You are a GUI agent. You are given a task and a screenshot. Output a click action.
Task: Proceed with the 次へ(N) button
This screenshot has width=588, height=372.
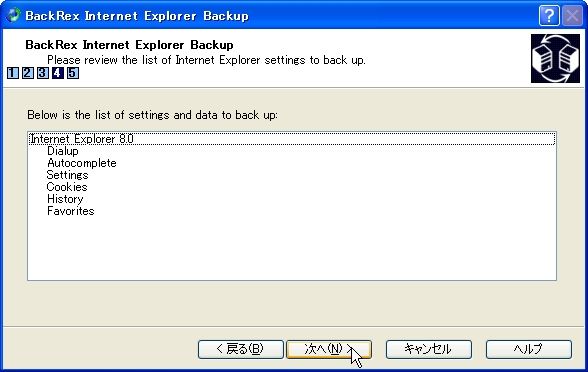(x=329, y=349)
